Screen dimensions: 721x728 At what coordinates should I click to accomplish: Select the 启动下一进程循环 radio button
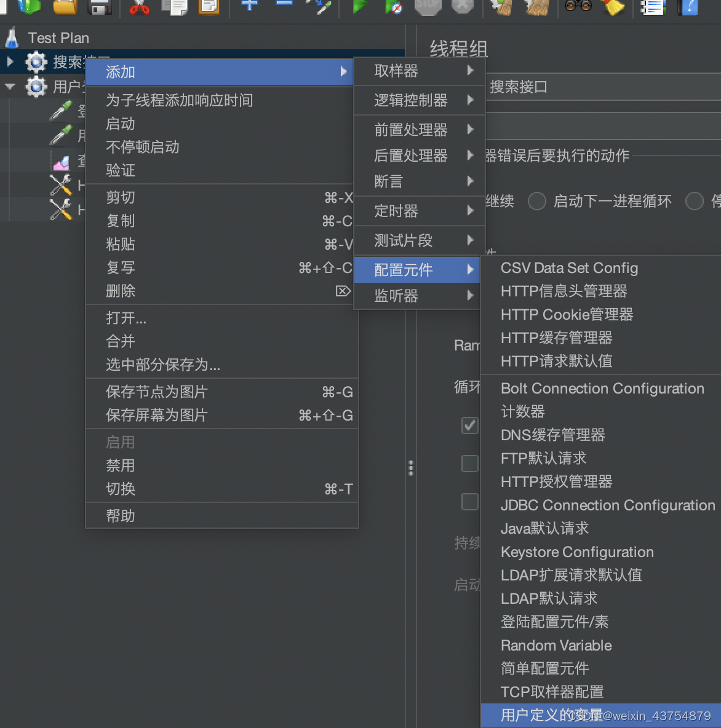click(x=536, y=201)
